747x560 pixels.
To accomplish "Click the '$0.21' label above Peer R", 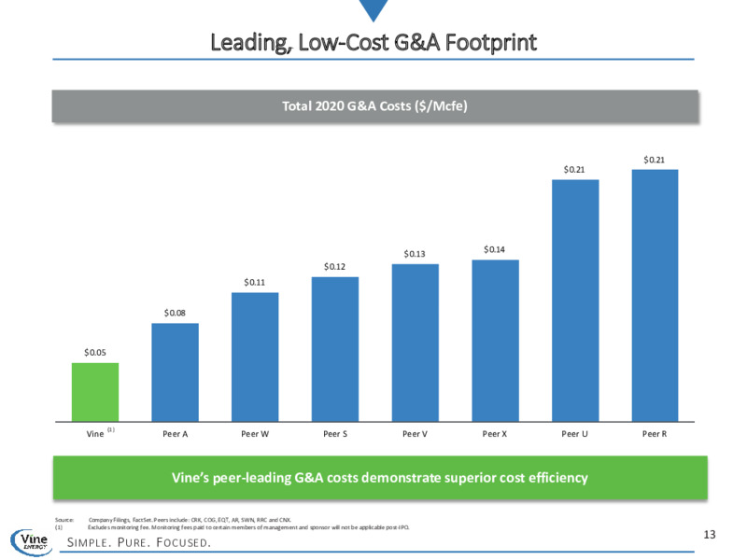I will pyautogui.click(x=655, y=160).
